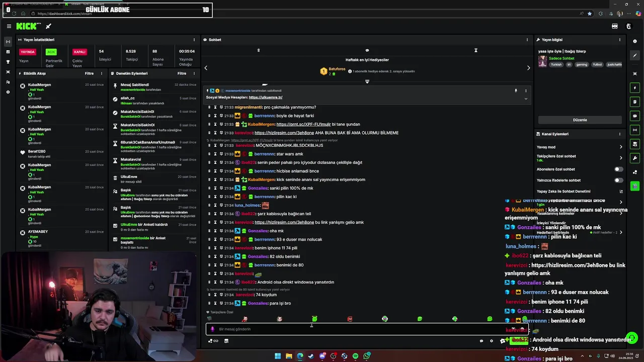Open options menu for Yayın İstatistikleri panel

pos(194,40)
